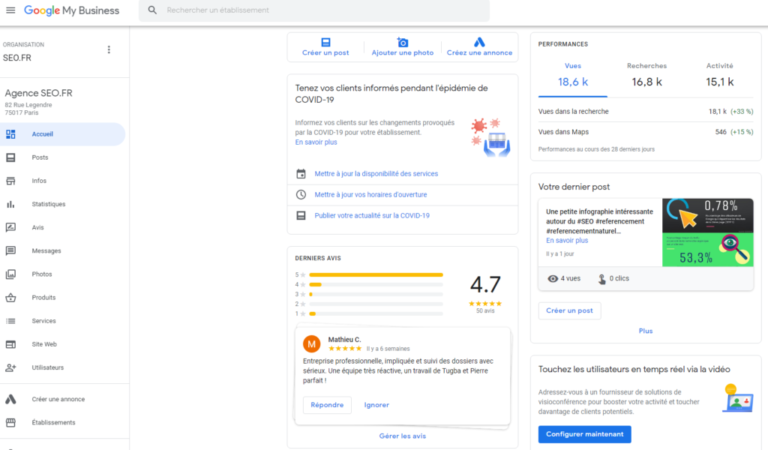Click clock icon beside opening hours
768x450 pixels.
pyautogui.click(x=301, y=195)
